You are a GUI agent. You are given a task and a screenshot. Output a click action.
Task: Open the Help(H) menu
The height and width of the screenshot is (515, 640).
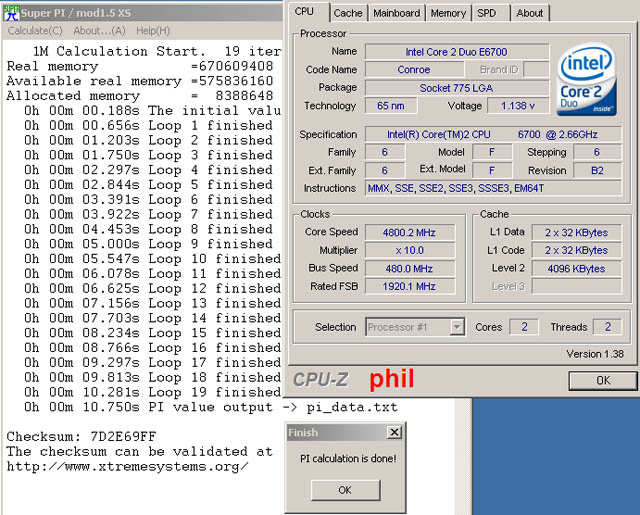click(153, 31)
